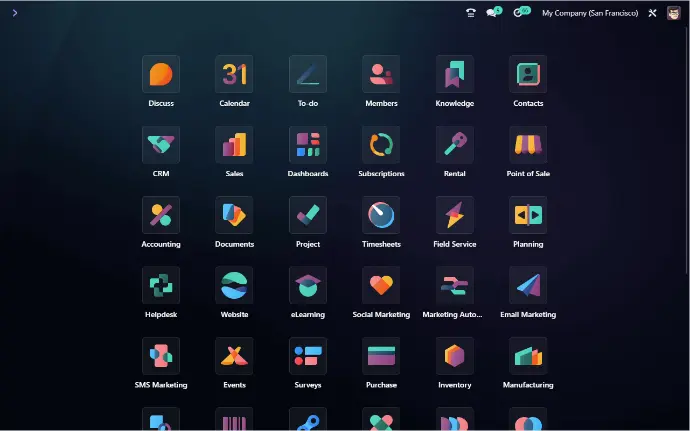The height and width of the screenshot is (431, 690).
Task: Launch the Events app
Action: click(x=234, y=356)
